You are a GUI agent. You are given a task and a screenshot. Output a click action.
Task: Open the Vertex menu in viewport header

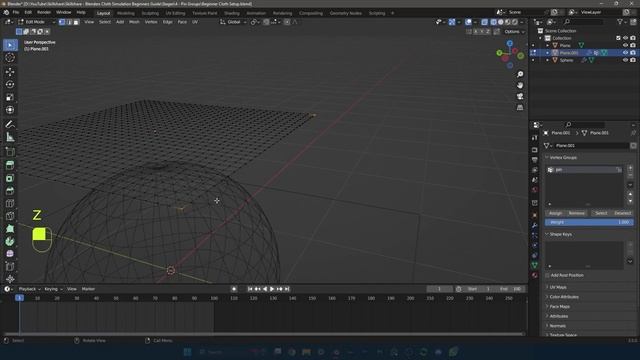(151, 22)
